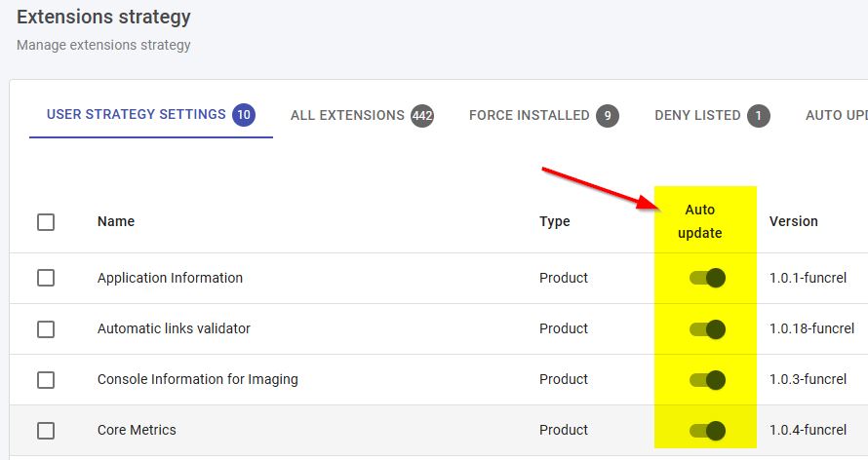Check the Application Information row checkbox
The height and width of the screenshot is (460, 868).
(x=46, y=278)
